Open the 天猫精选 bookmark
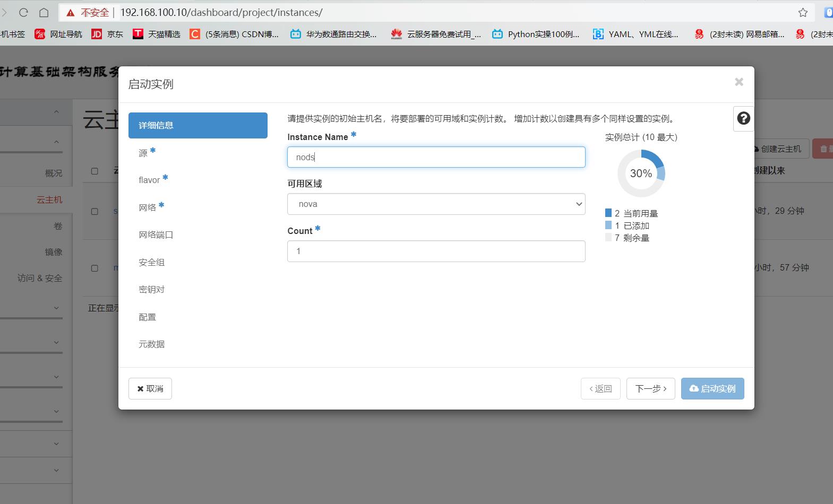The image size is (833, 504). tap(157, 34)
